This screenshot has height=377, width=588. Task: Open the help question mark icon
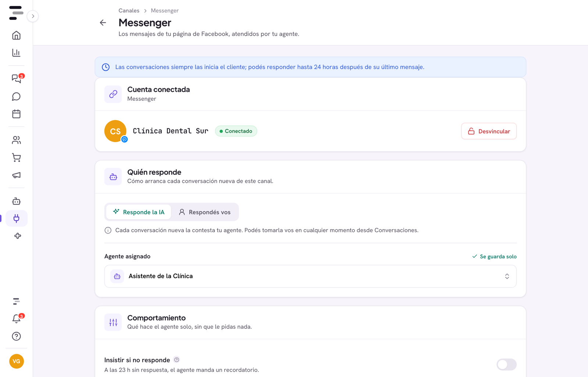tap(16, 336)
